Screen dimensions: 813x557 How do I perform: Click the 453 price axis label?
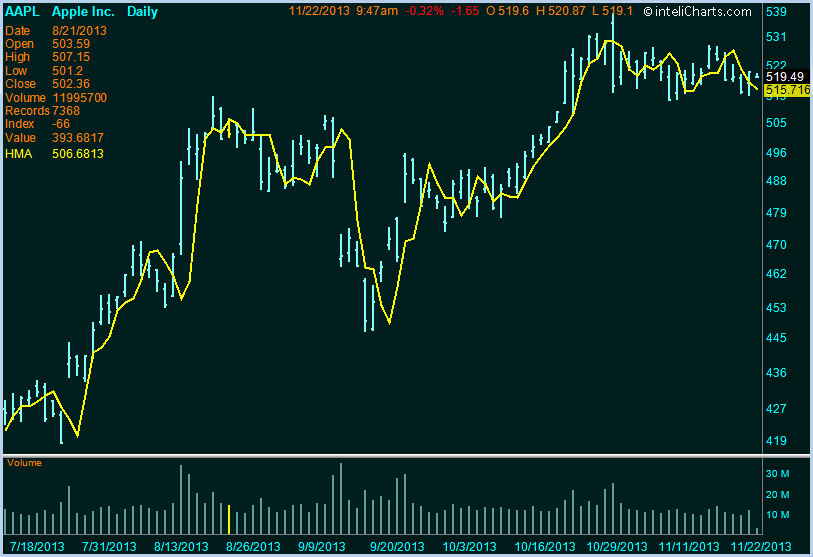[776, 308]
